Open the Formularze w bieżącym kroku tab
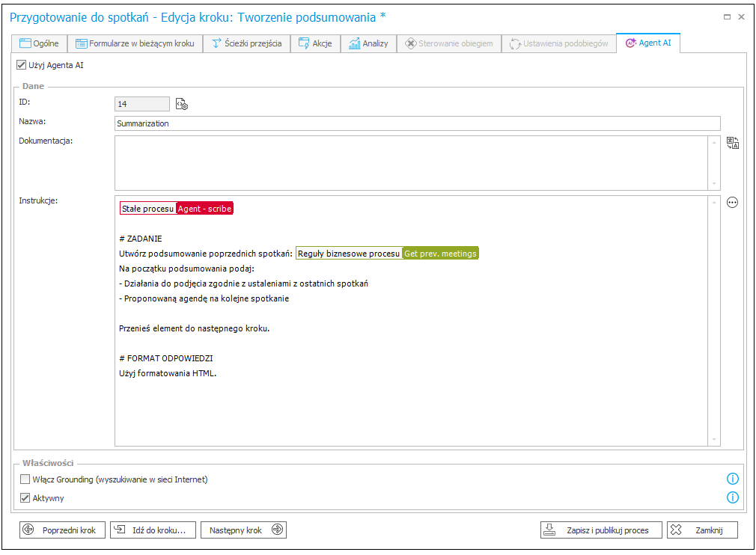The width and height of the screenshot is (756, 555). [x=135, y=43]
